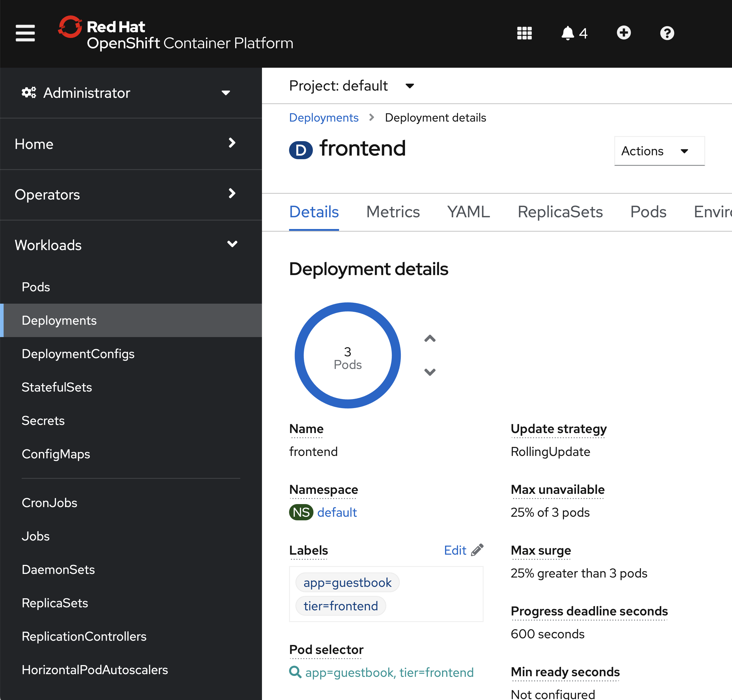This screenshot has width=732, height=700.
Task: Click the Name field label
Action: 307,429
